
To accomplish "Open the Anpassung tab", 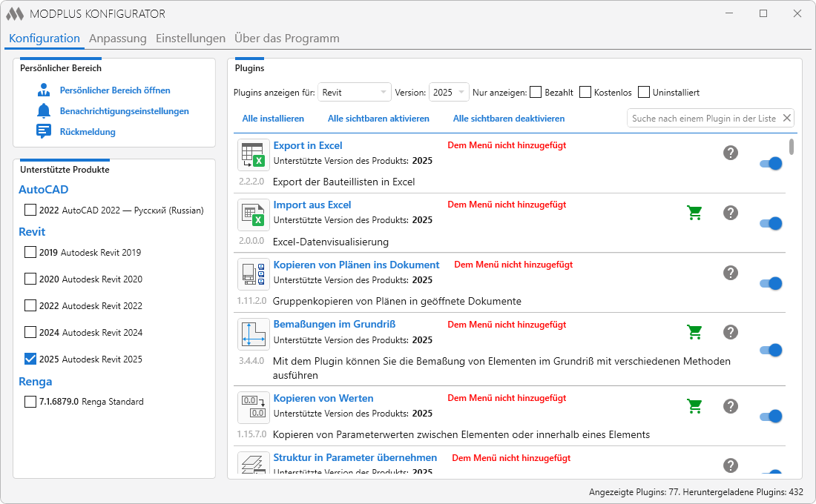I will pos(118,39).
